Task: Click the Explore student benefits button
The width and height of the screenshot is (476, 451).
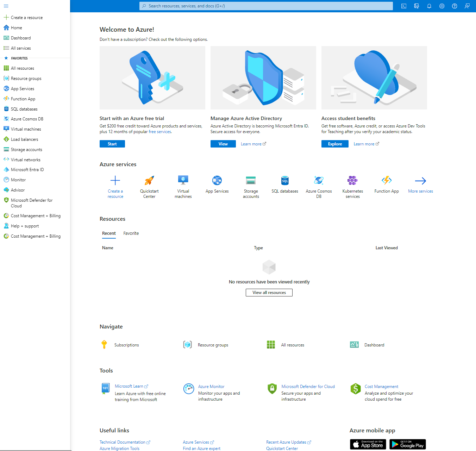Action: [335, 144]
